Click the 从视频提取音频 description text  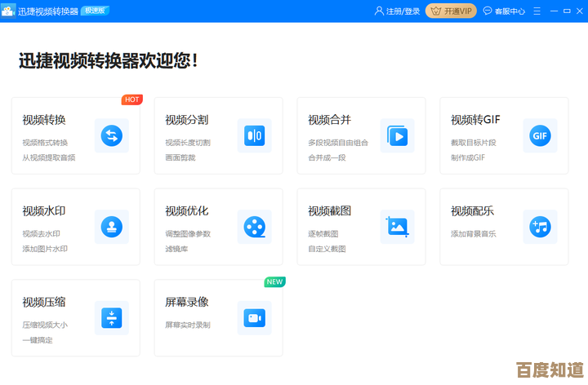[x=49, y=157]
